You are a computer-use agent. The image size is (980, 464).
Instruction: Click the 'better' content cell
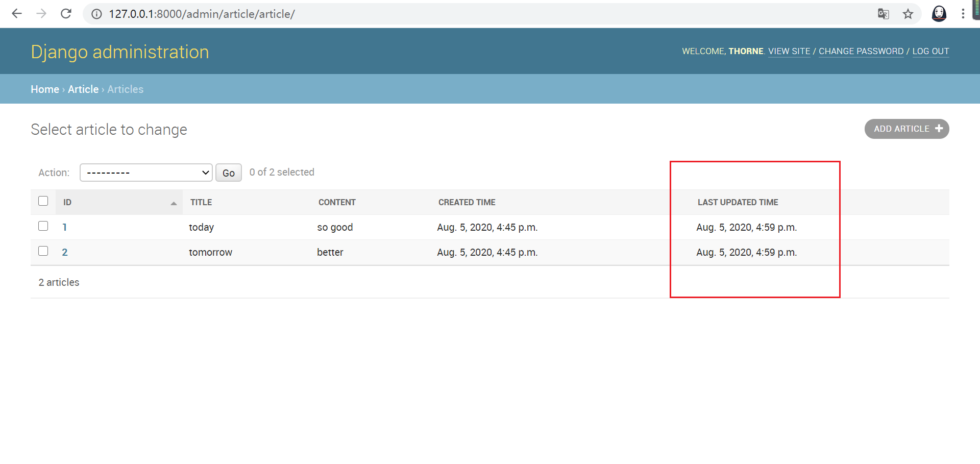click(x=330, y=252)
